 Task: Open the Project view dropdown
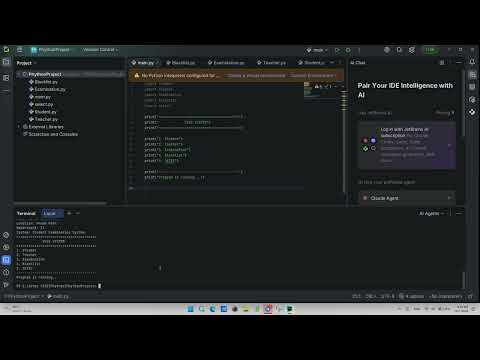(x=26, y=63)
